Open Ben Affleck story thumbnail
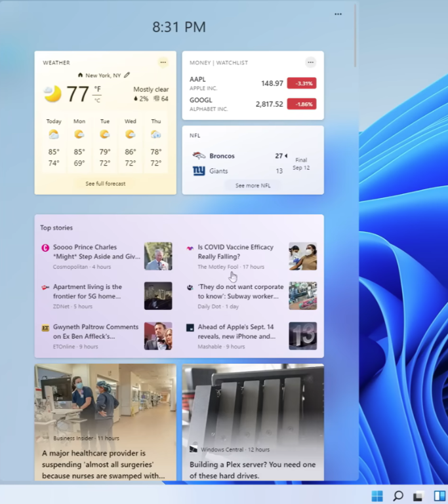 point(158,336)
